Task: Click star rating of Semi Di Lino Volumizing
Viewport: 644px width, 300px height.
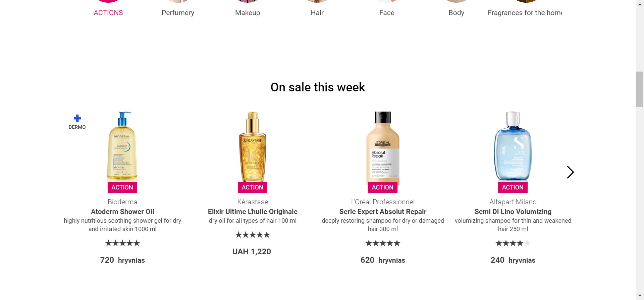Action: point(513,243)
